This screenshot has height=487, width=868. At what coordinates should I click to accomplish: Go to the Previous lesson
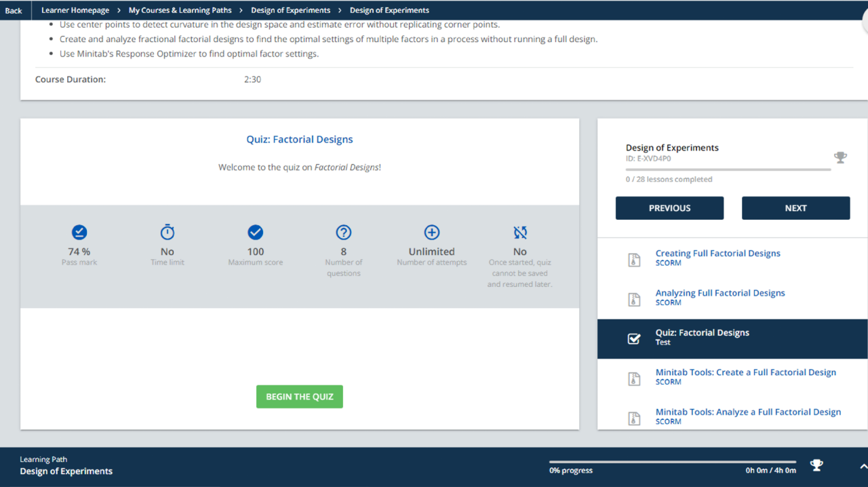pos(669,208)
